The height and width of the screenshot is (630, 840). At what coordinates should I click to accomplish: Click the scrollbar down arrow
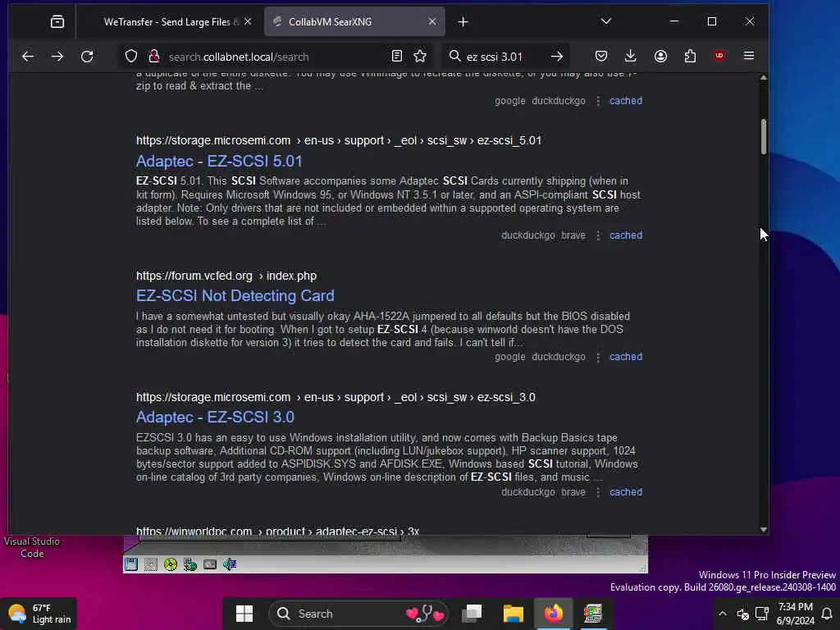pos(764,529)
